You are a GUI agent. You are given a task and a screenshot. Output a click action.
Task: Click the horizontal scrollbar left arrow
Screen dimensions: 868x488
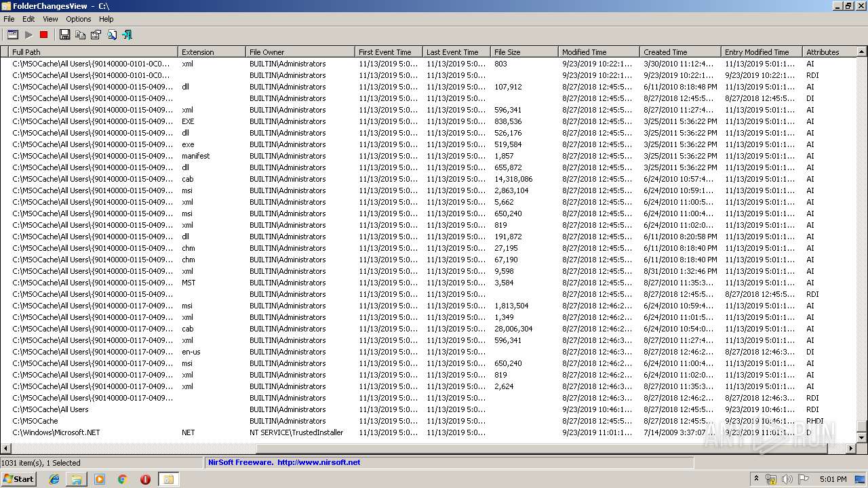[5, 448]
